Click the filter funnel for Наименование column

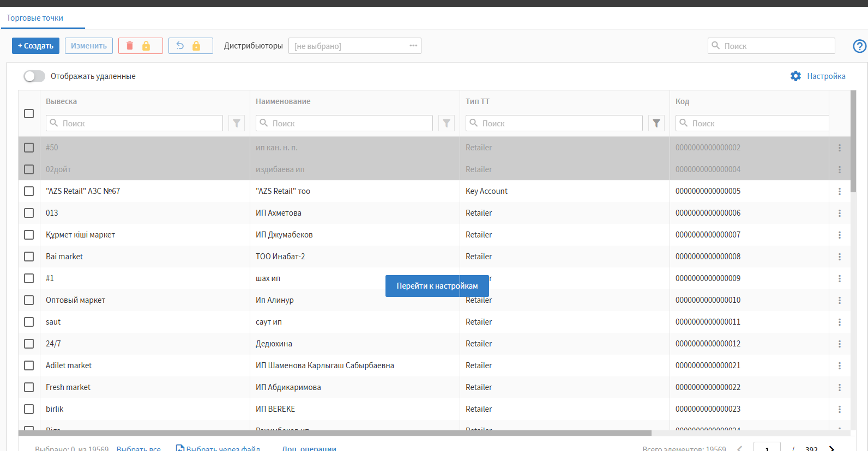pos(447,123)
